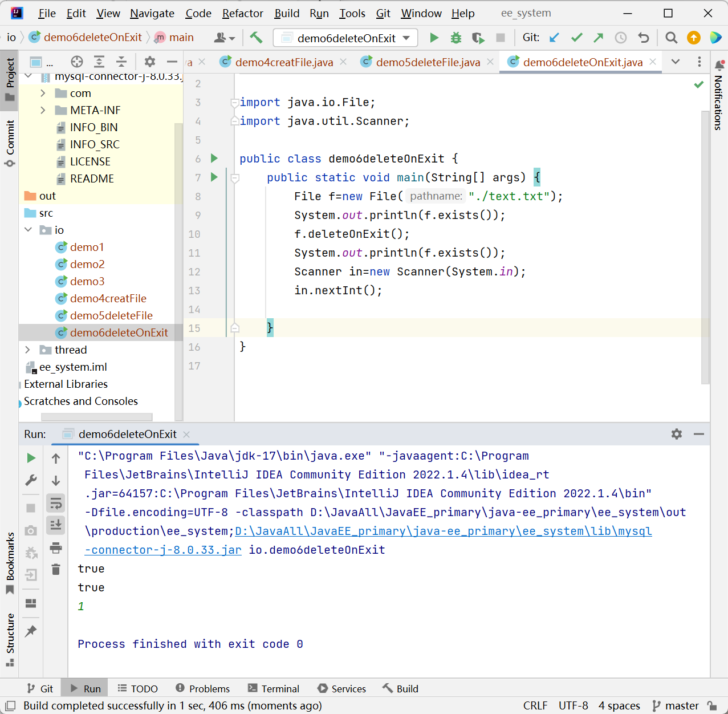Open the Terminal tool window
The height and width of the screenshot is (714, 728).
274,689
